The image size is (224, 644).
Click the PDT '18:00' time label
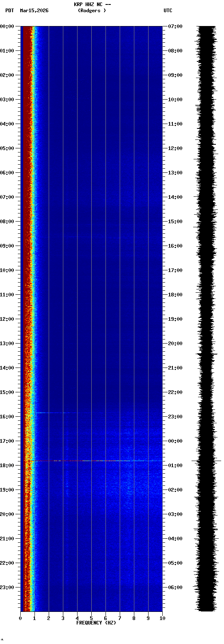pyautogui.click(x=7, y=466)
